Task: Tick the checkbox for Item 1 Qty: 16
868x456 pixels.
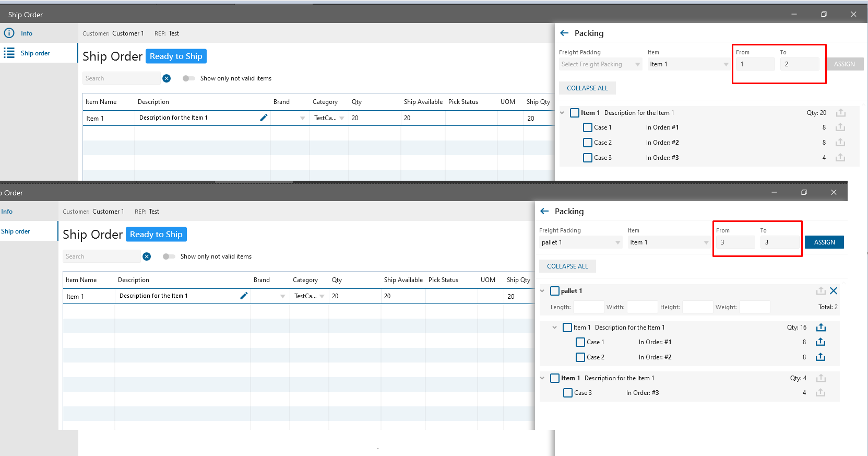Action: (567, 328)
